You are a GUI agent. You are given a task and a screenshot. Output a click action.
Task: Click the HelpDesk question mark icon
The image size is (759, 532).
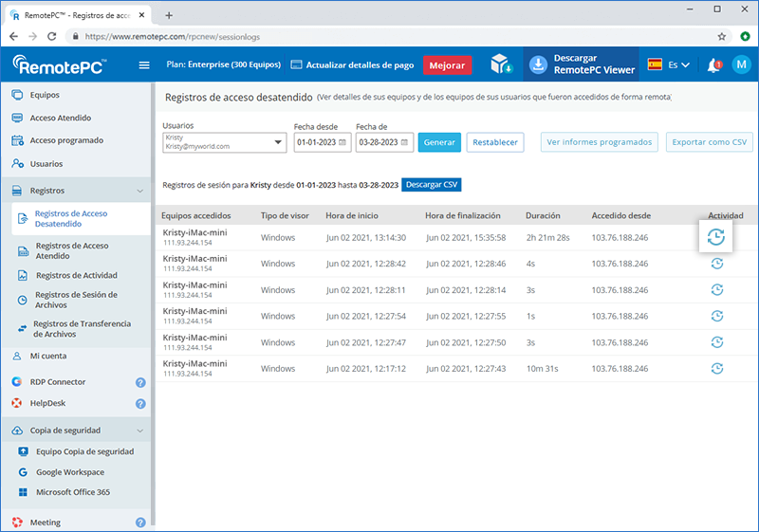[x=140, y=403]
